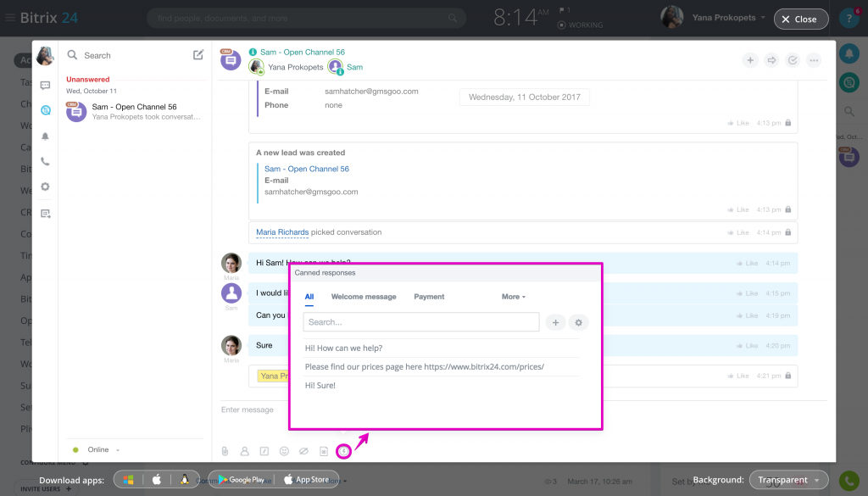The width and height of the screenshot is (868, 496).
Task: Open canned responses settings gear
Action: 578,322
